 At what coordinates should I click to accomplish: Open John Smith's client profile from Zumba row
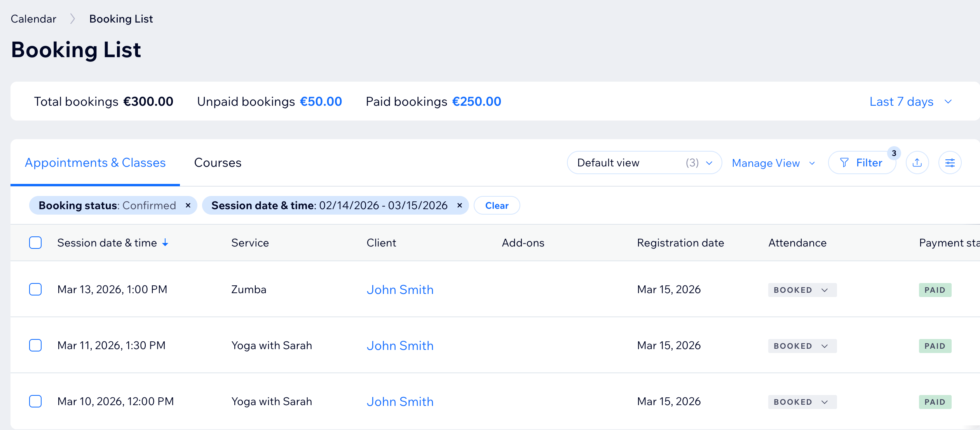click(400, 290)
